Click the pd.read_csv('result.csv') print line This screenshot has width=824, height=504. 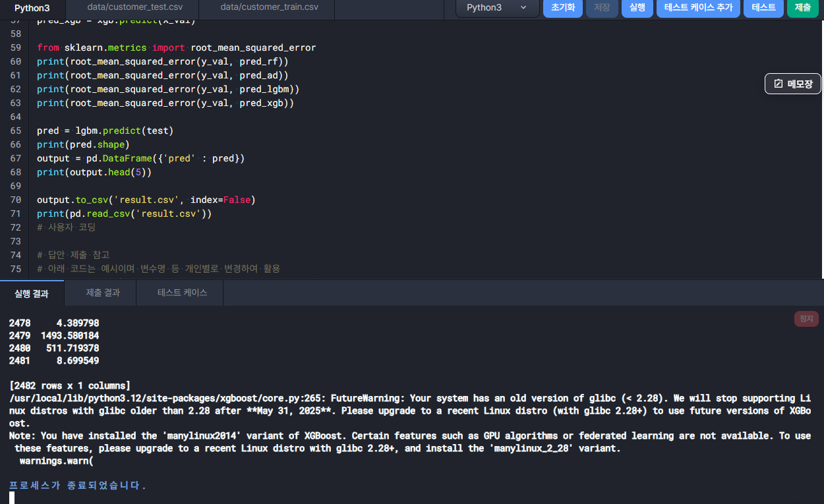tap(125, 213)
